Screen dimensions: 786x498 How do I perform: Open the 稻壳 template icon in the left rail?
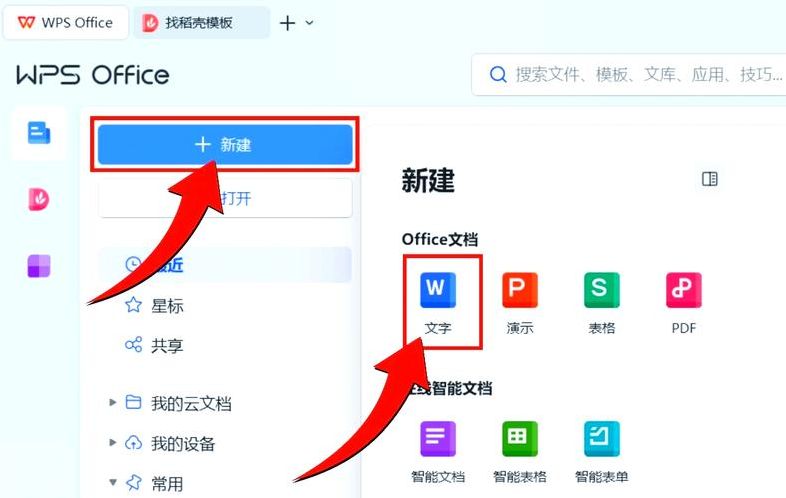pos(39,199)
